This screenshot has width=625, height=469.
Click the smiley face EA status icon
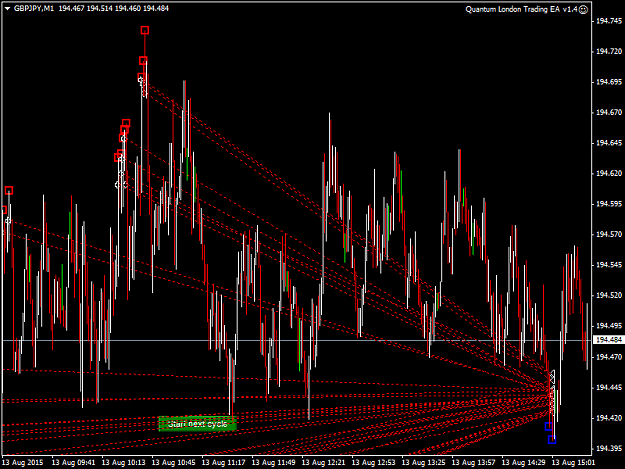click(x=583, y=10)
